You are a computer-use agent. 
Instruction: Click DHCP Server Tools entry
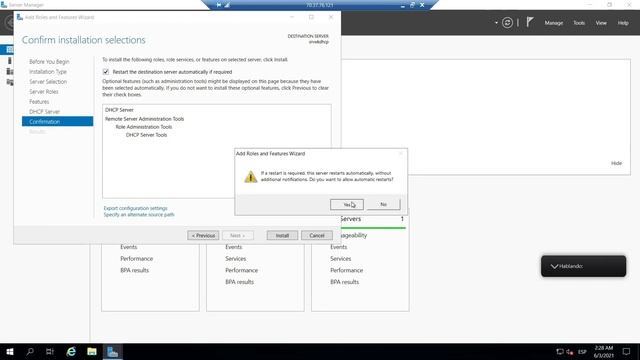pos(147,135)
